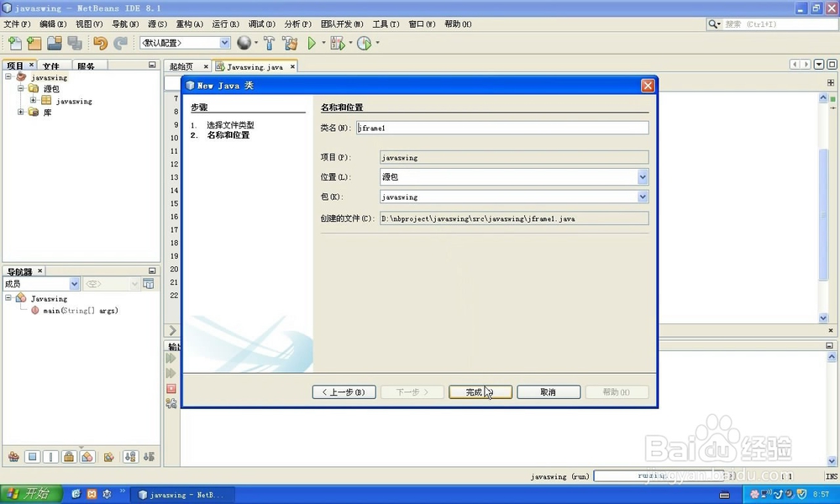Click the Undo arrow icon
Image resolution: width=840 pixels, height=504 pixels.
tap(100, 43)
